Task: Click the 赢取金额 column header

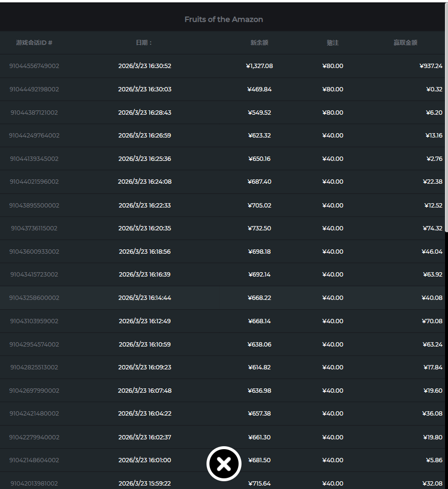Action: click(405, 43)
